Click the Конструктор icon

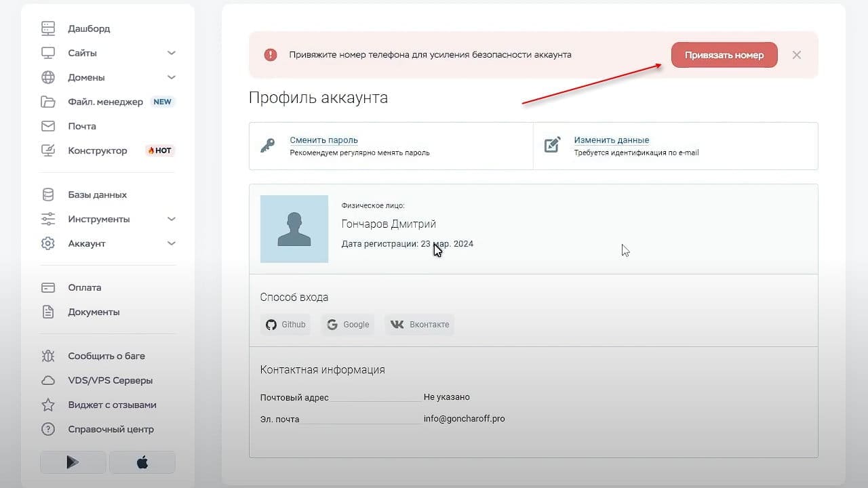click(x=48, y=150)
